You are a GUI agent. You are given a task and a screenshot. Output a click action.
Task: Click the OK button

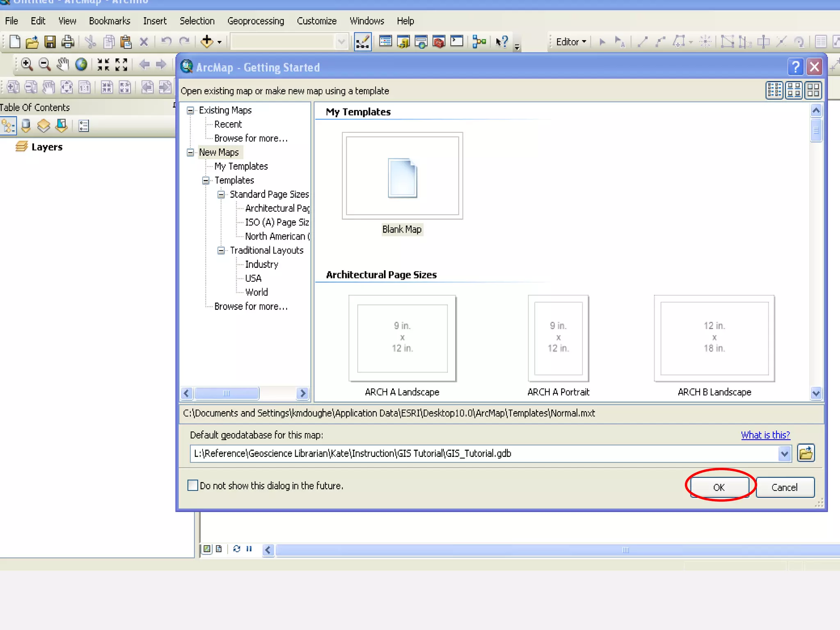[x=719, y=487]
